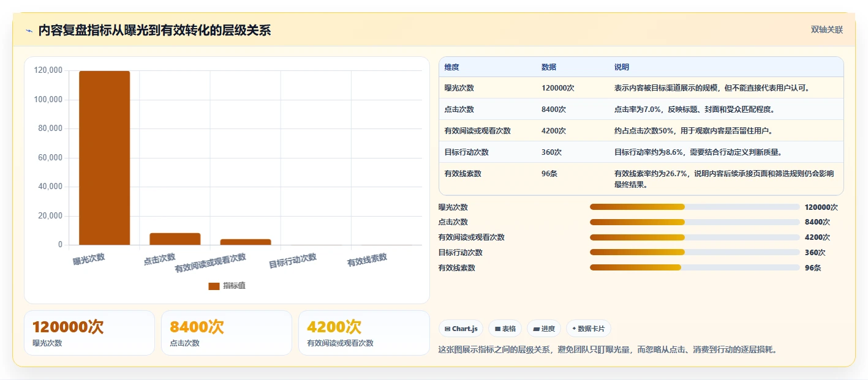The height and width of the screenshot is (380, 868).
Task: Click the description starting 约占点击次数50%
Action: (694, 131)
